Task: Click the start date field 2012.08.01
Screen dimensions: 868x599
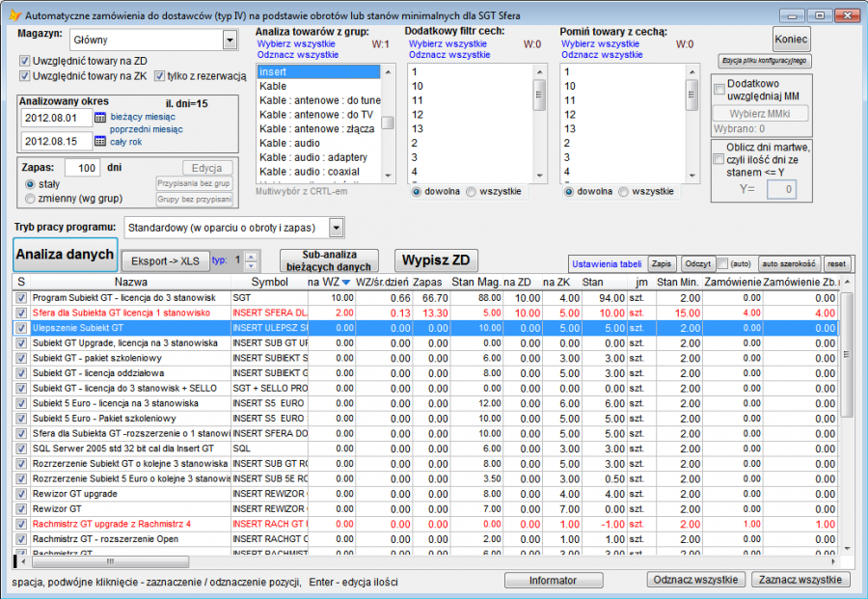Action: pos(57,118)
